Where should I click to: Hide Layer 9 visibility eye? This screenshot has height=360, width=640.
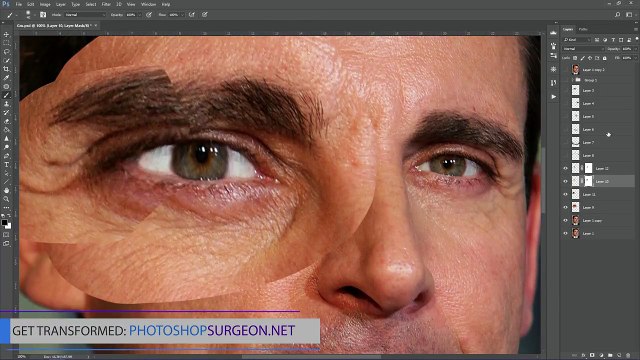point(566,207)
